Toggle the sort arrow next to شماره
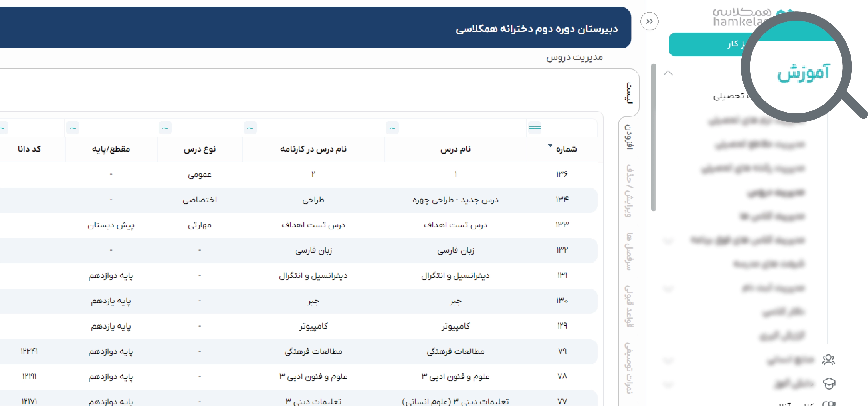Image resolution: width=868 pixels, height=417 pixels. (x=550, y=145)
